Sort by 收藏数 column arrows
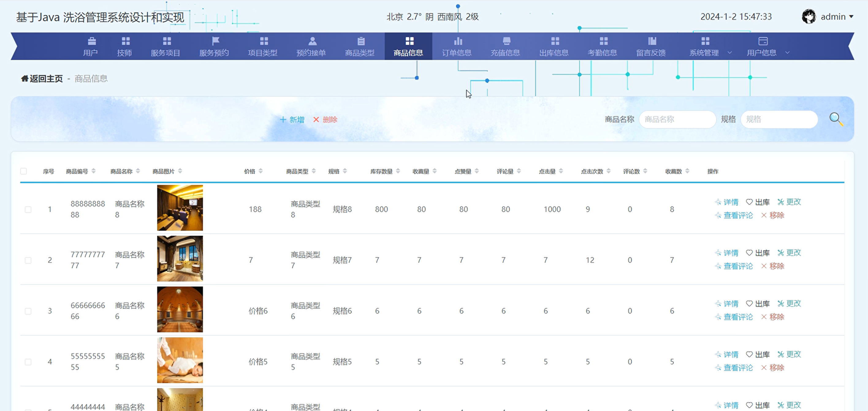868x411 pixels. coord(687,171)
